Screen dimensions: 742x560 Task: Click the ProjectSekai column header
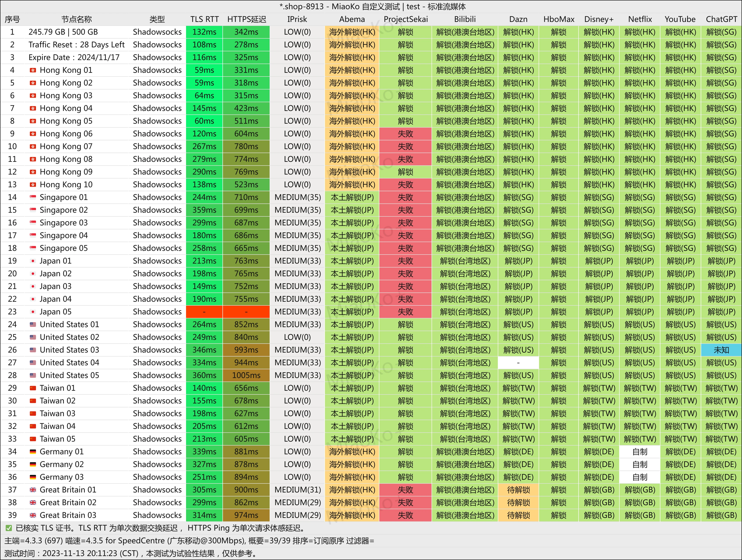click(405, 20)
